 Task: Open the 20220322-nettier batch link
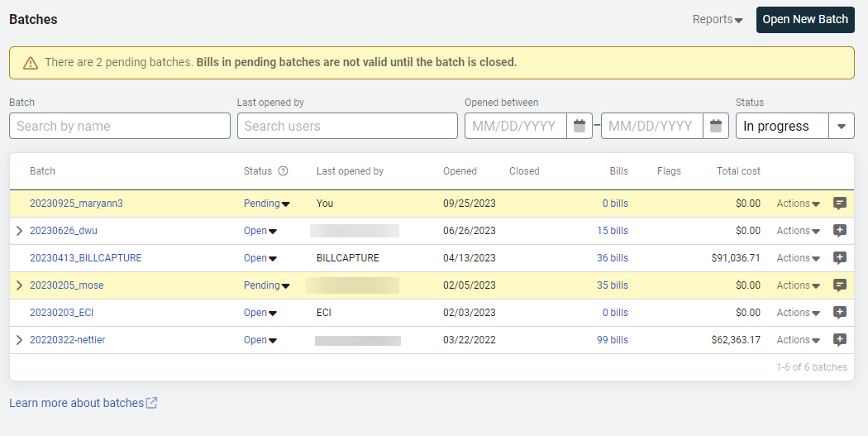point(68,339)
